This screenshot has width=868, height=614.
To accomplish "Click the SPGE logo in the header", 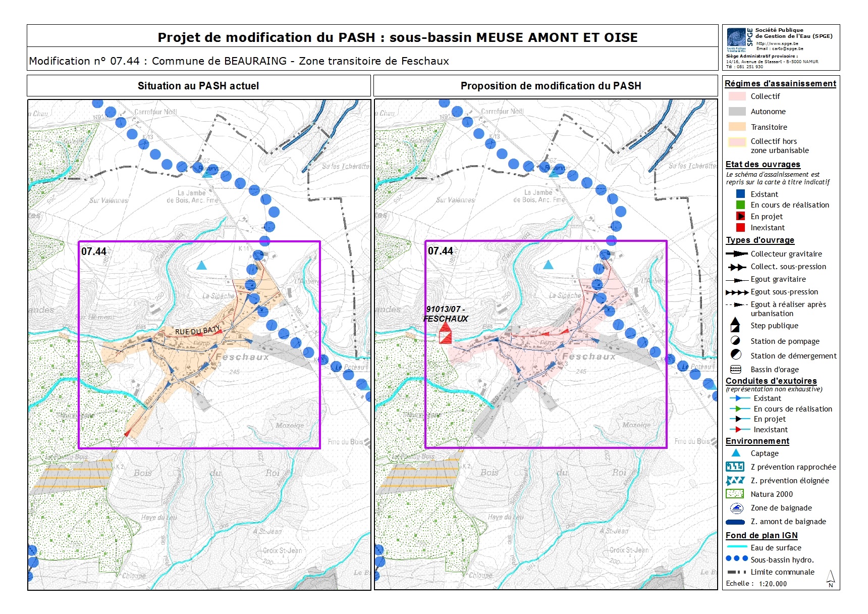I will [736, 38].
